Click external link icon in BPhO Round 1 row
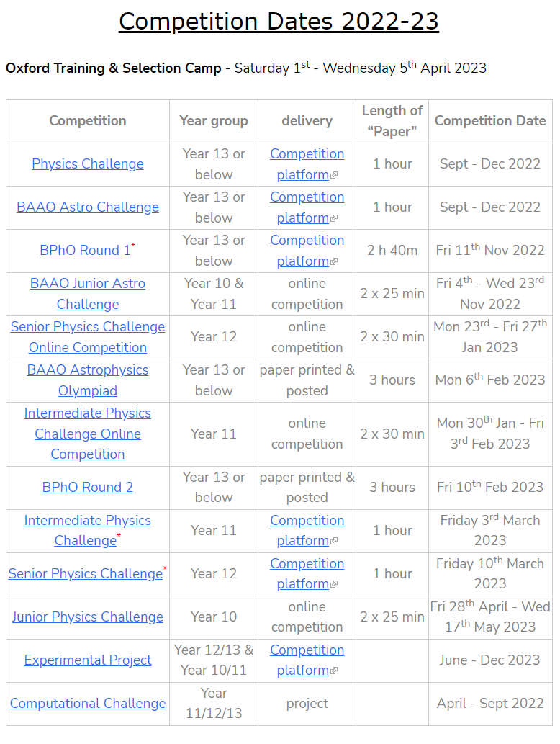This screenshot has width=560, height=744. (x=334, y=262)
